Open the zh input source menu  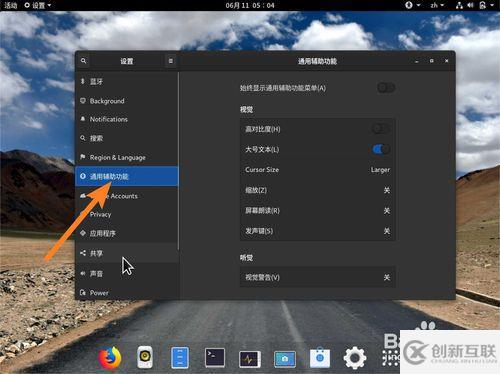(x=437, y=5)
